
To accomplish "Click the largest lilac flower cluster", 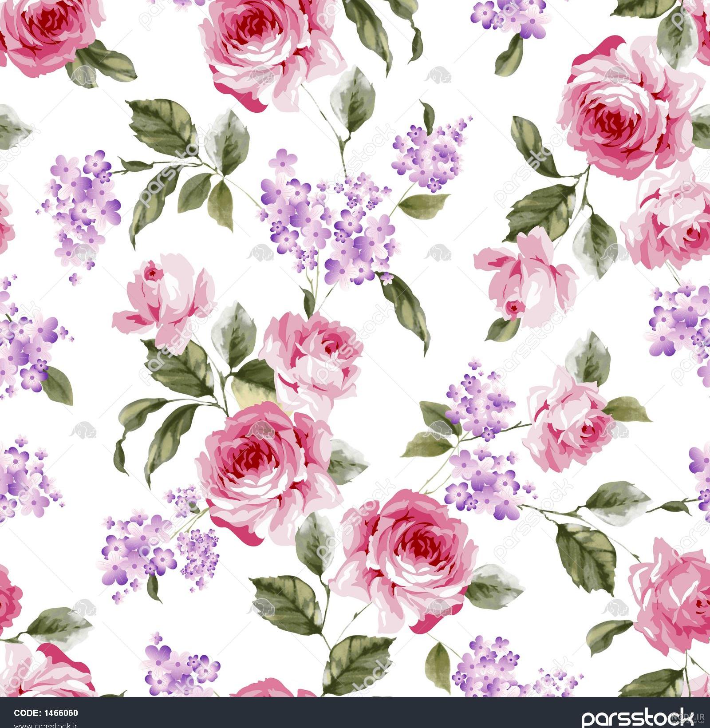I will click(x=328, y=222).
